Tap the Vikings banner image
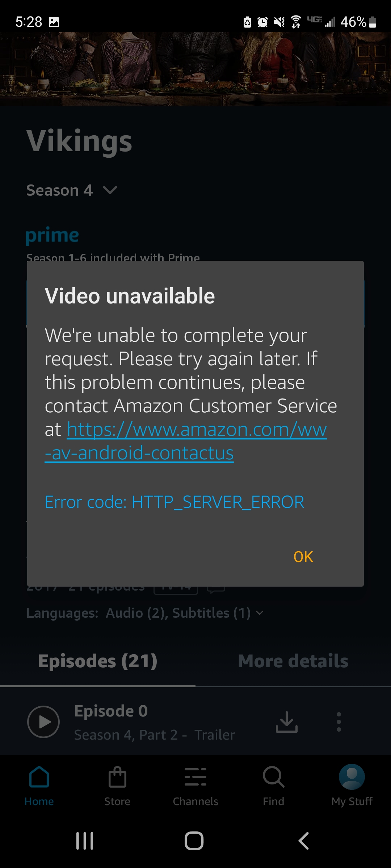 click(x=195, y=69)
